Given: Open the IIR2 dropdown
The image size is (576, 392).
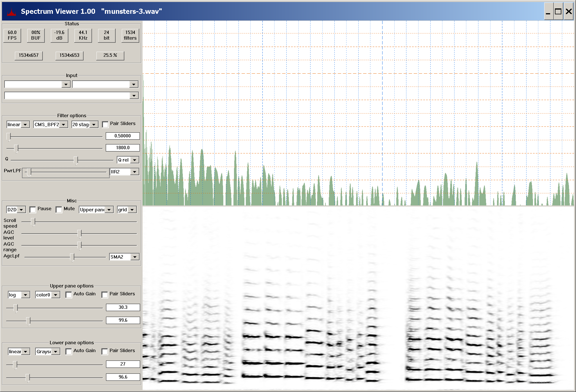Looking at the screenshot, I should tap(125, 172).
